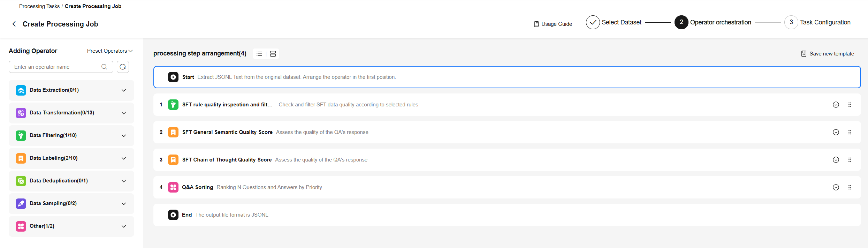The height and width of the screenshot is (248, 868).
Task: Click the Data Sampling category icon
Action: [21, 203]
